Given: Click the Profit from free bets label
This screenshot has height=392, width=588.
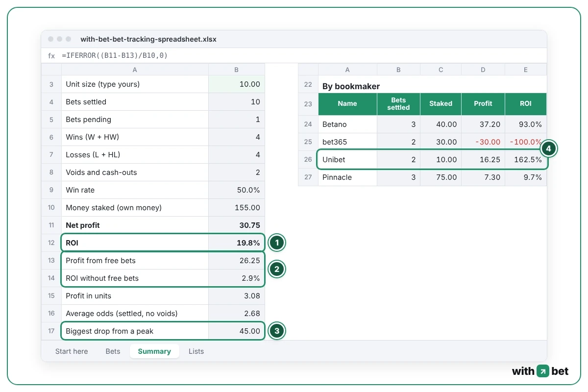Looking at the screenshot, I should tap(100, 261).
